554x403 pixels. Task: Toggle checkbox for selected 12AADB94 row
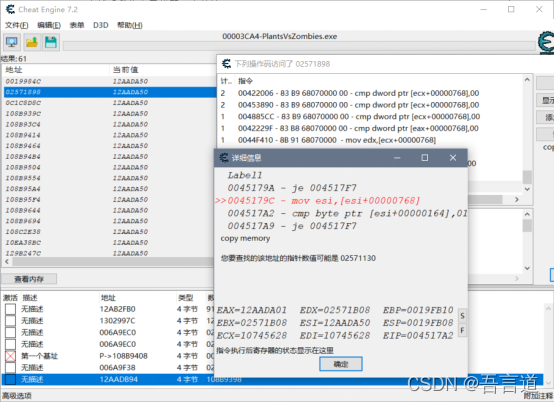click(10, 379)
